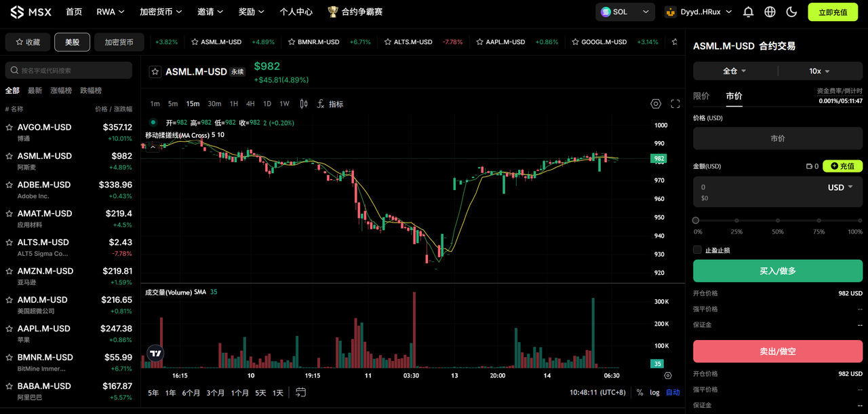Click the 立即充值 button
Screen dimensions: 868x414
pyautogui.click(x=833, y=12)
